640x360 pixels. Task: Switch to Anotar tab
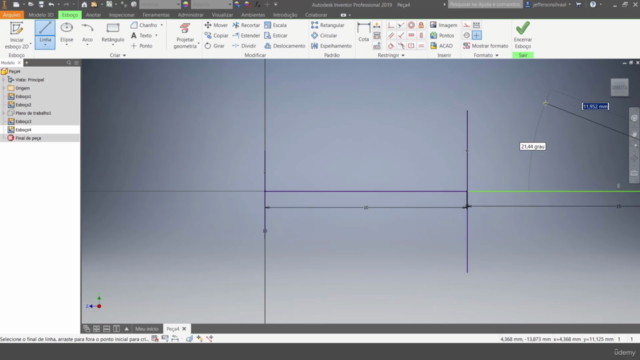tap(93, 15)
